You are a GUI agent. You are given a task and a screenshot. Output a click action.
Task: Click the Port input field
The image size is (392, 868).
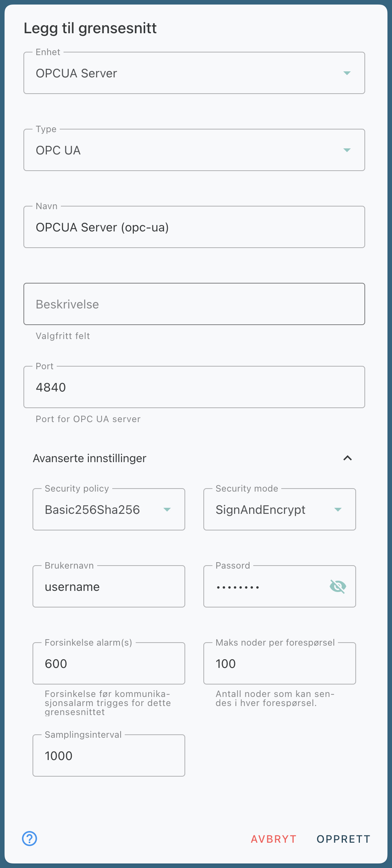click(194, 387)
